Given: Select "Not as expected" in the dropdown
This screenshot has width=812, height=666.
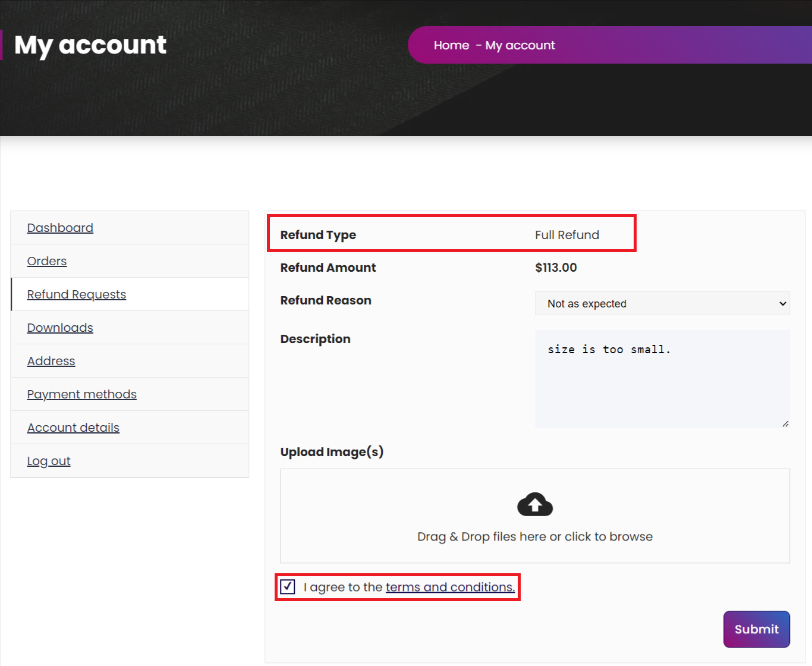Looking at the screenshot, I should [x=662, y=303].
